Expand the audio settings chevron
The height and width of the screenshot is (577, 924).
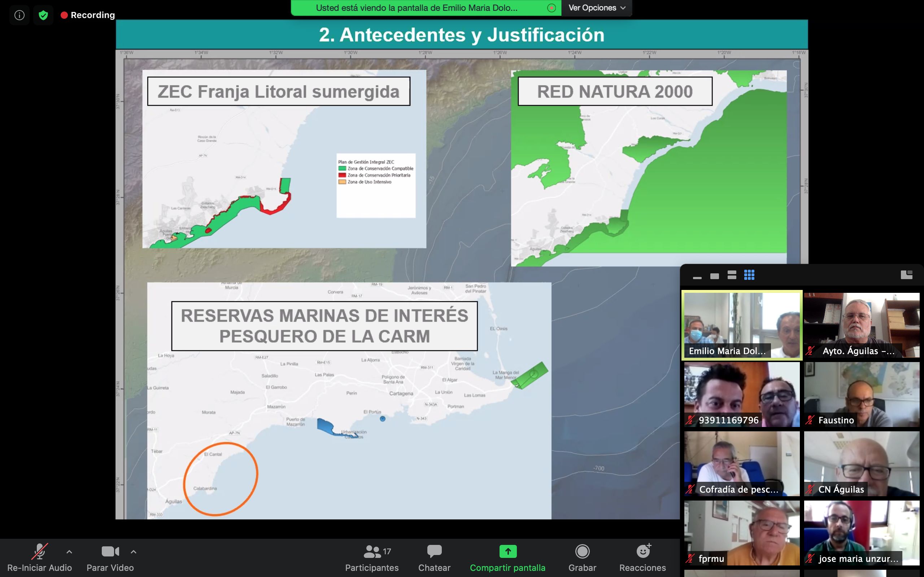pos(70,551)
